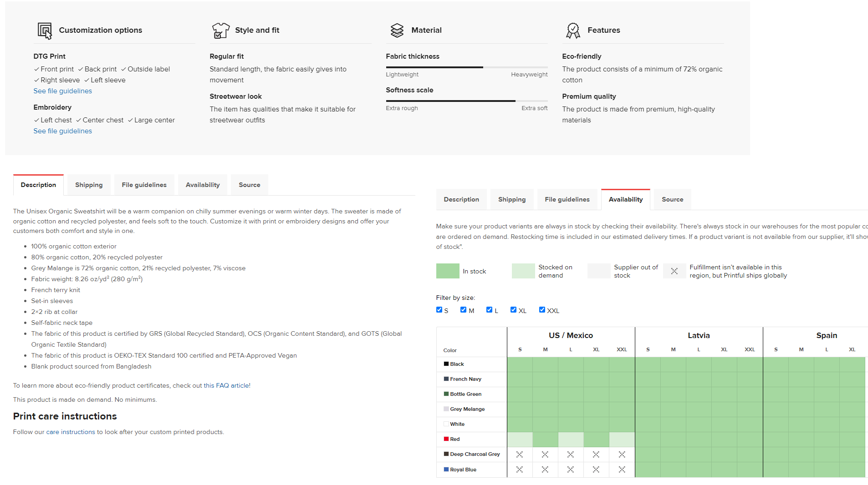868x485 pixels.
Task: Open Embroidery file guidelines link
Action: pyautogui.click(x=63, y=131)
